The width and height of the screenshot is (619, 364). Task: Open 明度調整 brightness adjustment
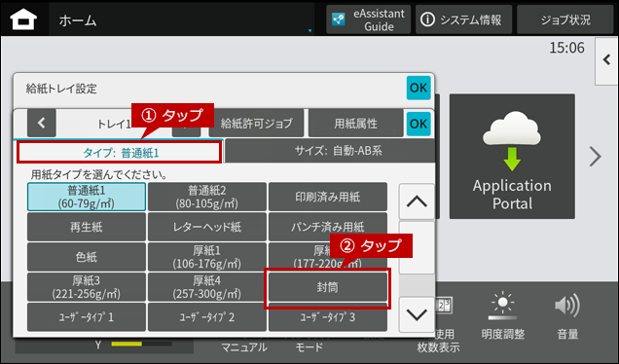point(502,316)
